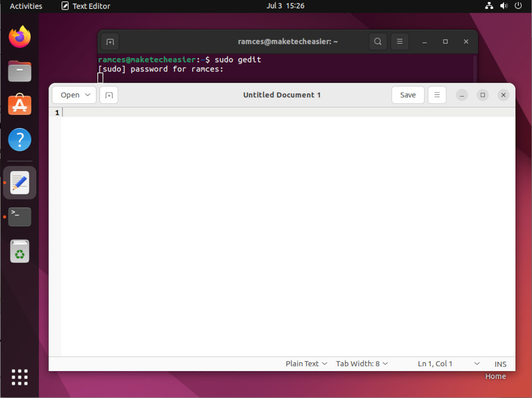The width and height of the screenshot is (532, 398).
Task: Open go-to-line via Ln 1, Col 1
Action: tap(435, 364)
